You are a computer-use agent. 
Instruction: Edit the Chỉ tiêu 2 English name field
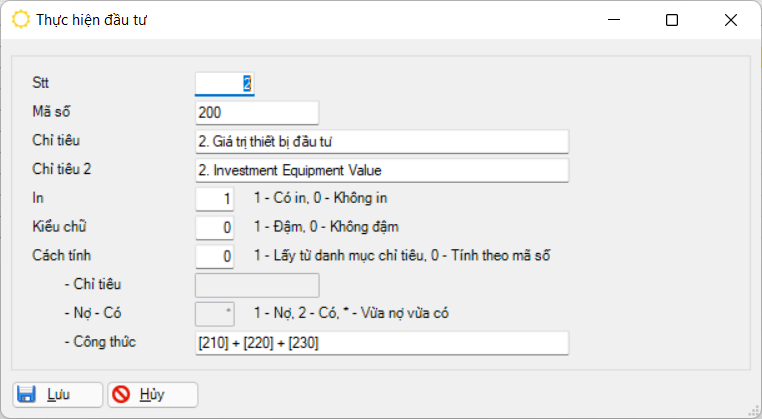(381, 170)
